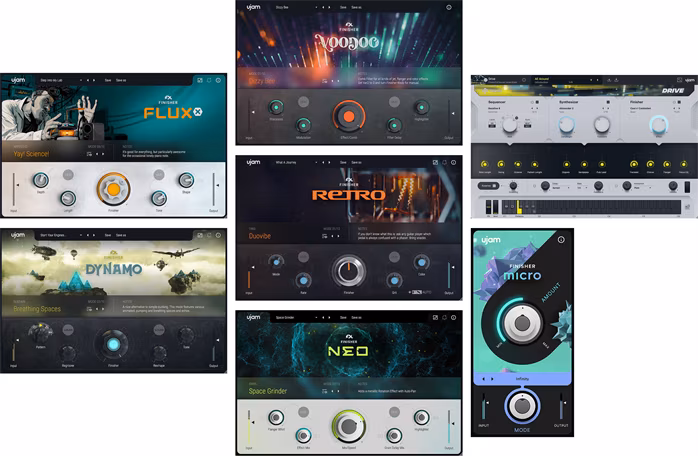Select previous preset arrow in the Retro header
698x456 pixels.
(x=323, y=163)
